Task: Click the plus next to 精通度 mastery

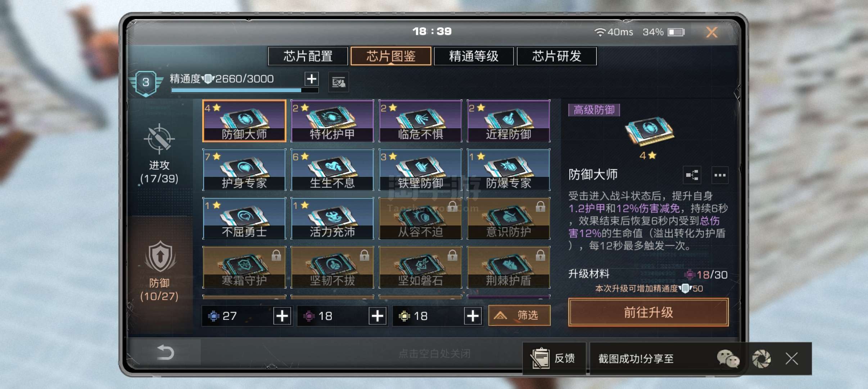Action: (x=311, y=79)
